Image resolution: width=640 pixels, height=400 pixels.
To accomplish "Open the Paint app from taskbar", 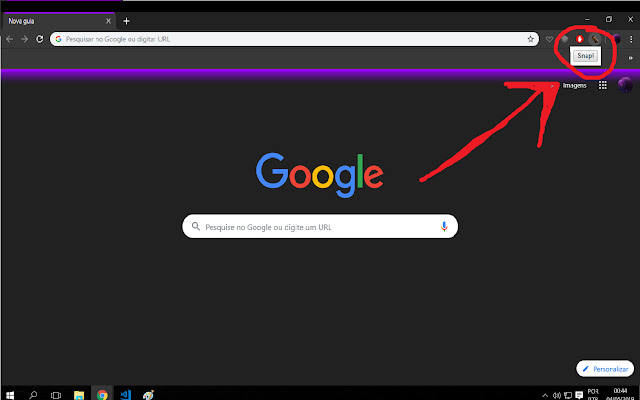I will [x=149, y=395].
